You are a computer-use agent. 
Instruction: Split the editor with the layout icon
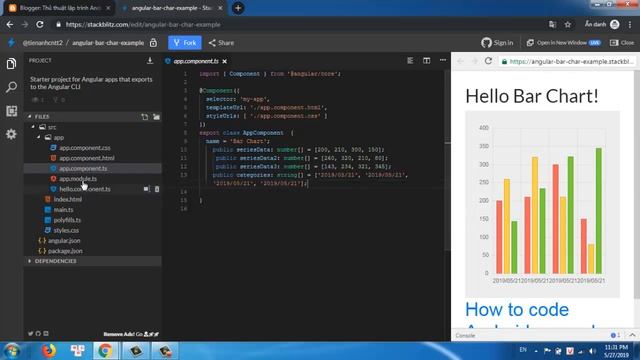coord(427,60)
